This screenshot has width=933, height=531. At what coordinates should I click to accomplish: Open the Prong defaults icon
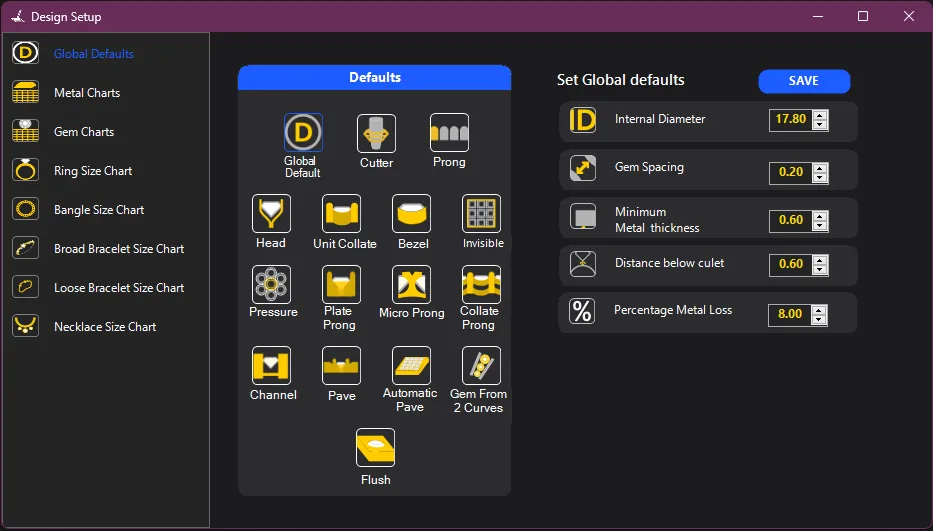pos(449,133)
